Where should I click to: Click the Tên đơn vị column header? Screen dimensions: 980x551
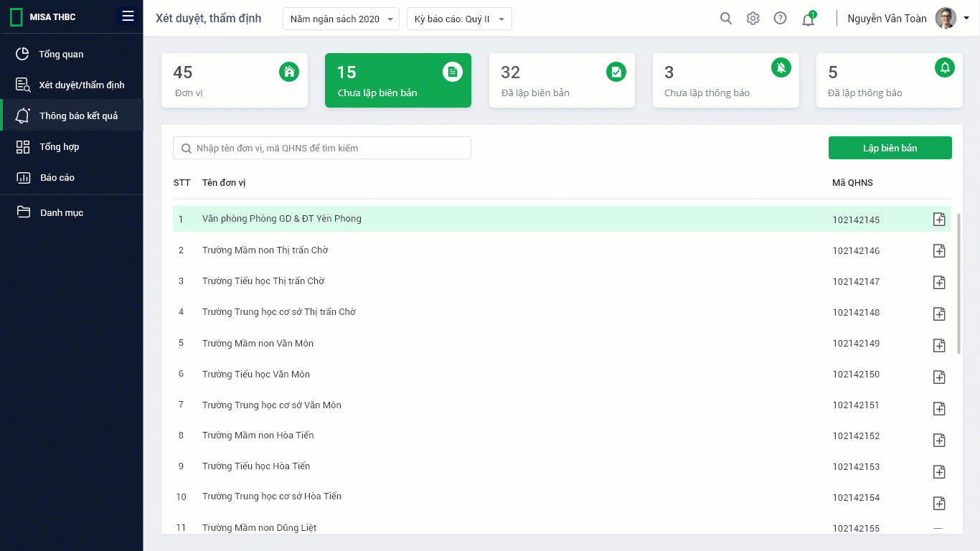click(x=224, y=183)
